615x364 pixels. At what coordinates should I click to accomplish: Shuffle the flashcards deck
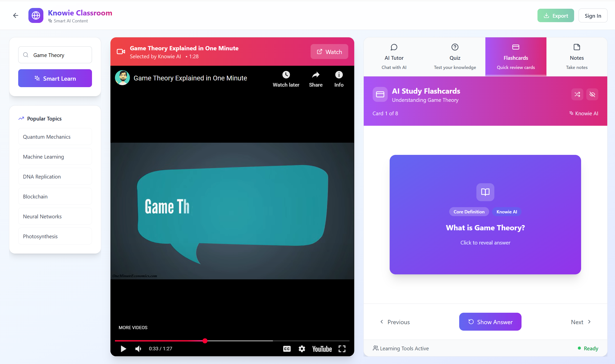[x=577, y=94]
